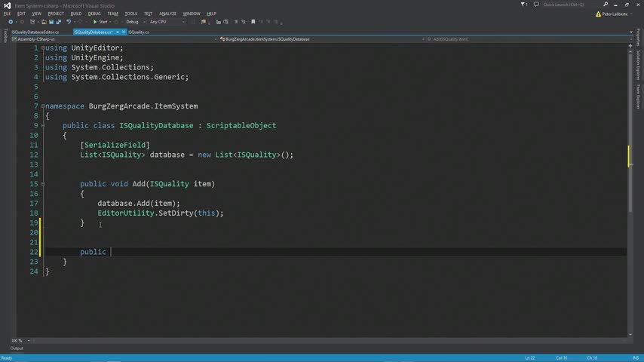Image resolution: width=644 pixels, height=362 pixels.
Task: Open the Any CPU platform dropdown
Action: pos(167,22)
